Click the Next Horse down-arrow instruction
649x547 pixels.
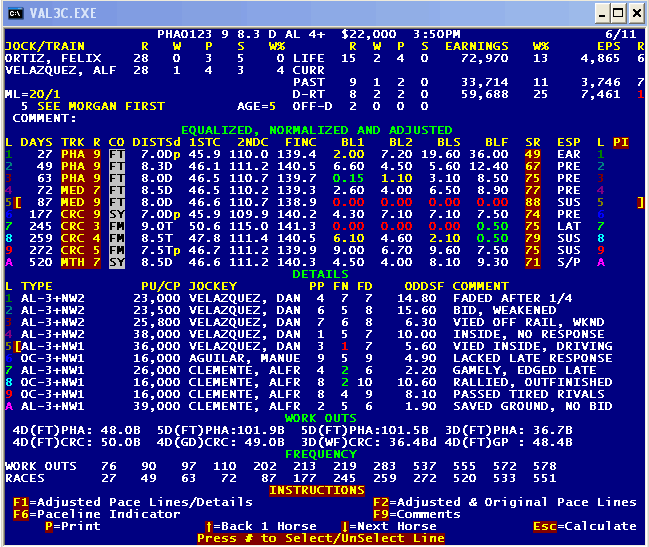pos(389,526)
